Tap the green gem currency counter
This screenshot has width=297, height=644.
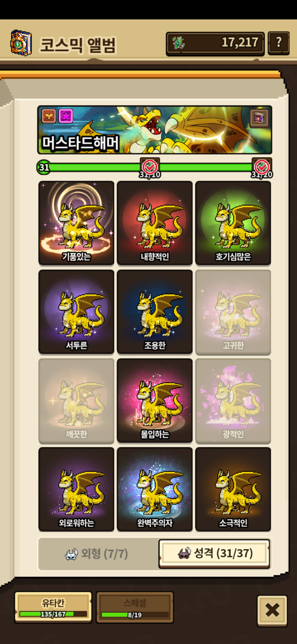click(x=215, y=44)
